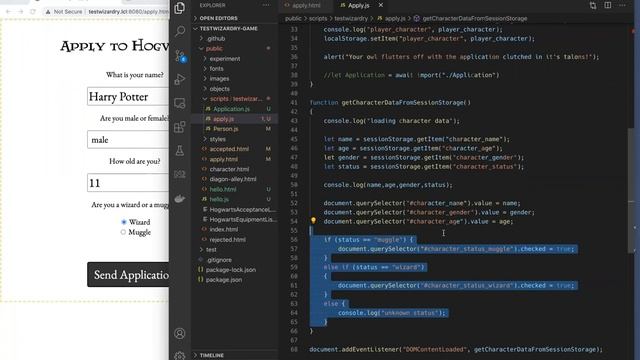The width and height of the screenshot is (640, 360).
Task: Open the Run and Debug view
Action: coord(180,79)
